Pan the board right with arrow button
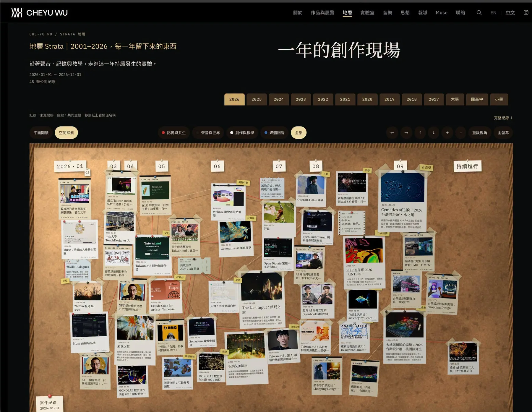This screenshot has width=532, height=412. tap(406, 133)
